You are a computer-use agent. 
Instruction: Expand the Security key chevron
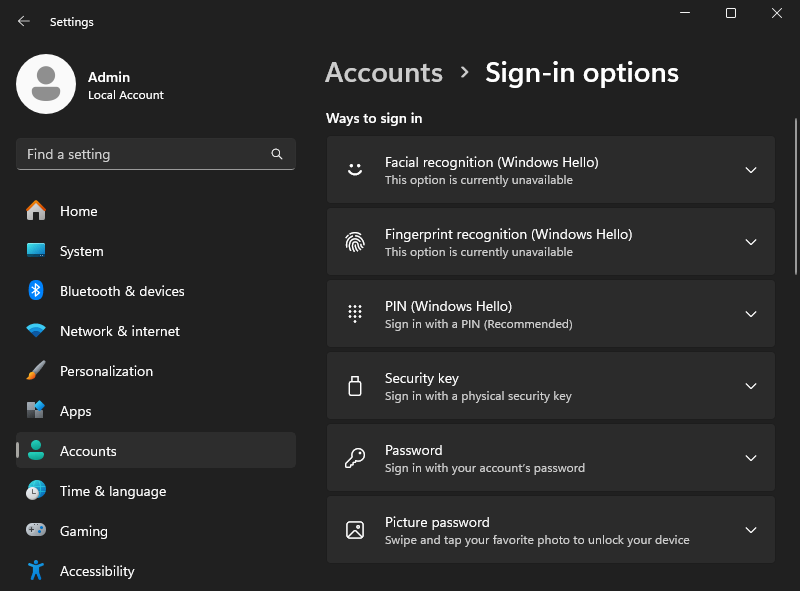tap(751, 386)
